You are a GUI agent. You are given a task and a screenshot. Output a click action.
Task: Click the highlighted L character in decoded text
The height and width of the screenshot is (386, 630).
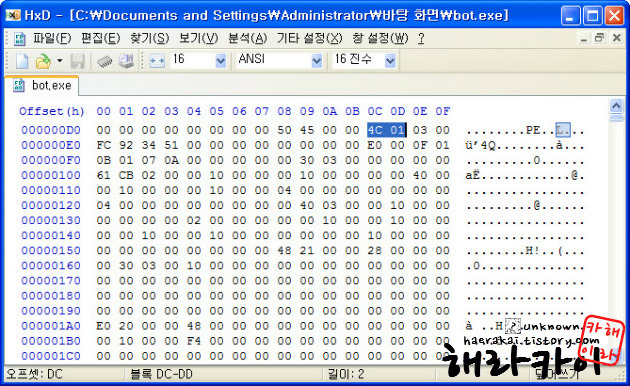(559, 131)
